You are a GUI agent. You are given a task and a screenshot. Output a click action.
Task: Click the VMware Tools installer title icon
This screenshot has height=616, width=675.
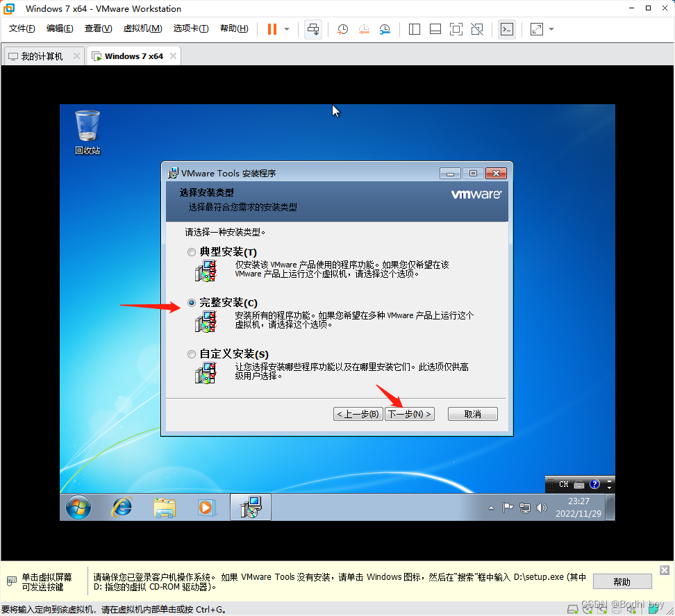point(173,173)
